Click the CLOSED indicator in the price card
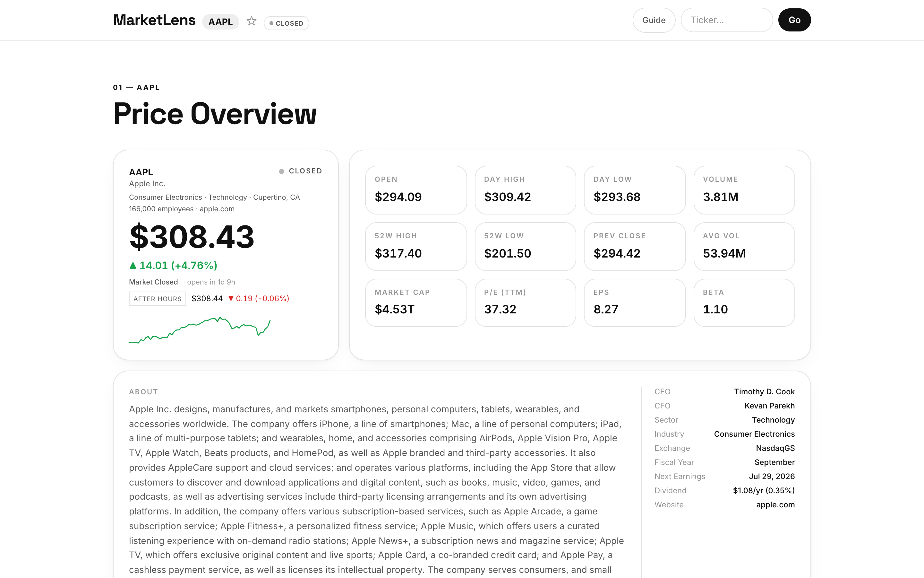 (301, 171)
